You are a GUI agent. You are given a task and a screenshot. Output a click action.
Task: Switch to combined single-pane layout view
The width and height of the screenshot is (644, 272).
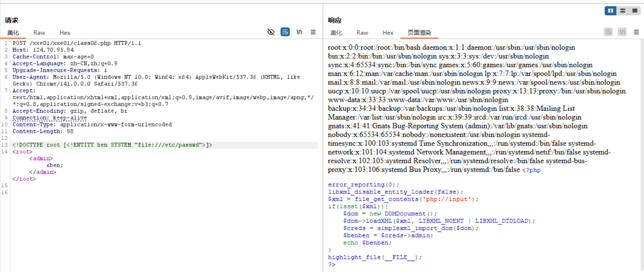(635, 11)
